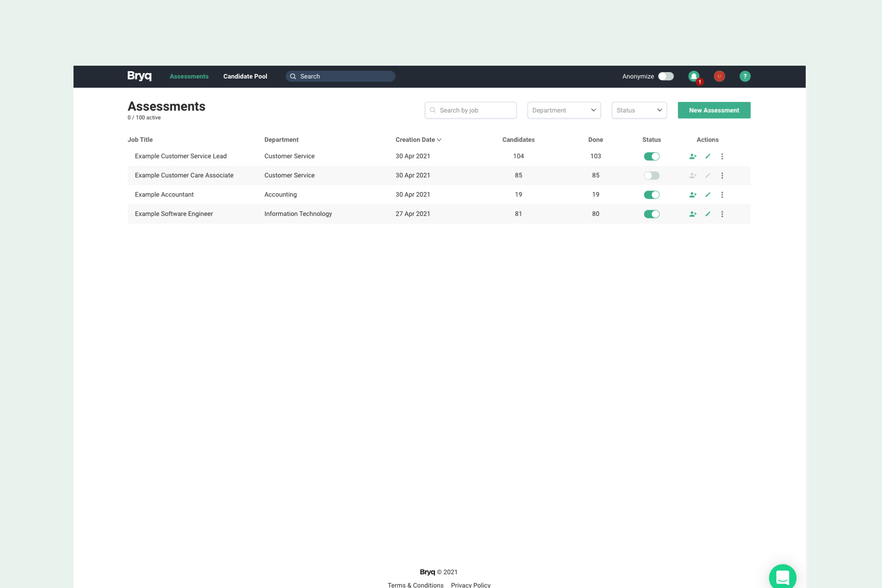Click the add candidate icon for Example Accountant
882x588 pixels.
693,195
